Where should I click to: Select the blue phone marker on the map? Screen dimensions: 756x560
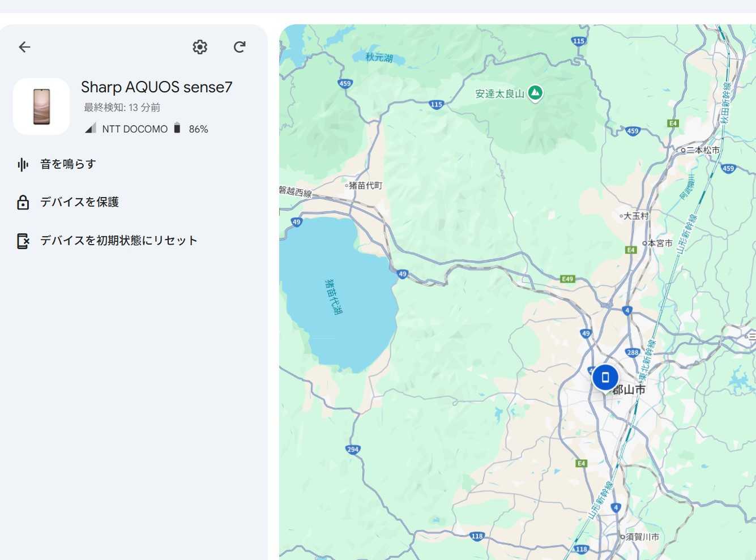pyautogui.click(x=605, y=378)
